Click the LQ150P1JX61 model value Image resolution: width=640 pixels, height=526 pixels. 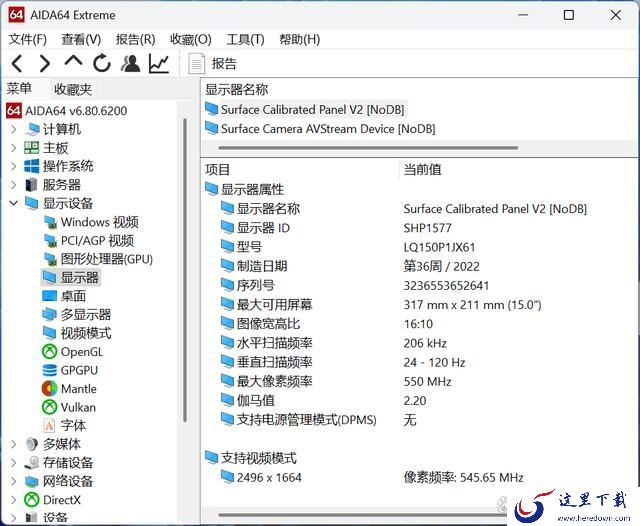[x=439, y=247]
